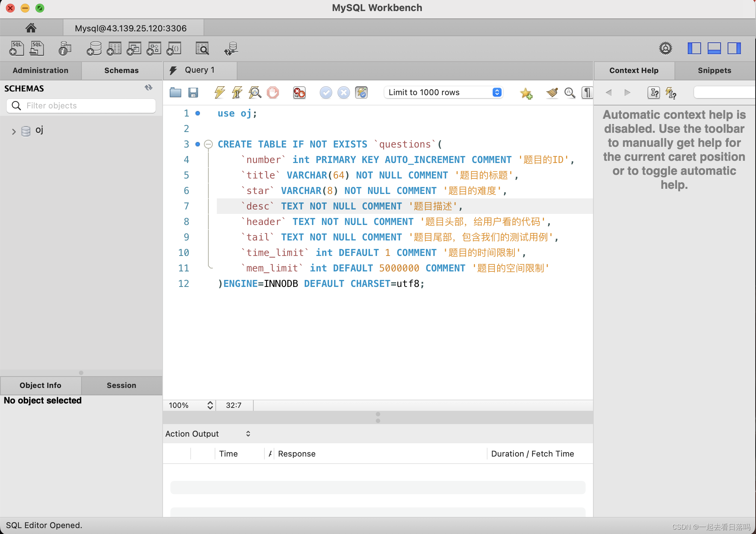This screenshot has width=756, height=534.
Task: Toggle continue-on-error for script execution
Action: pos(299,93)
